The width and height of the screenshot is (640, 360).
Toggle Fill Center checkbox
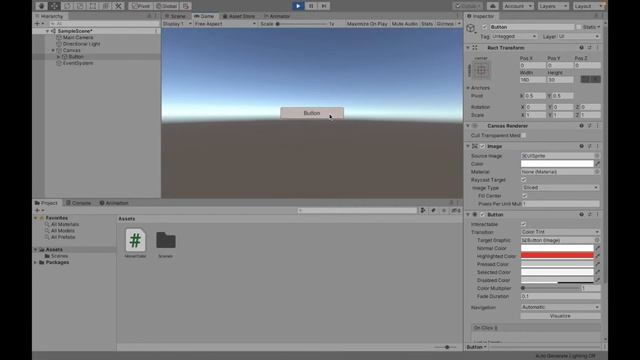524,196
